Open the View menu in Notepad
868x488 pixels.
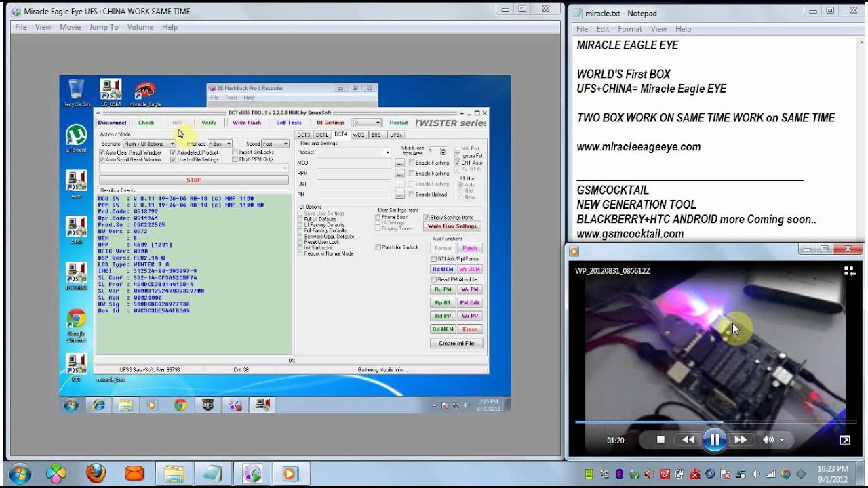(x=659, y=29)
